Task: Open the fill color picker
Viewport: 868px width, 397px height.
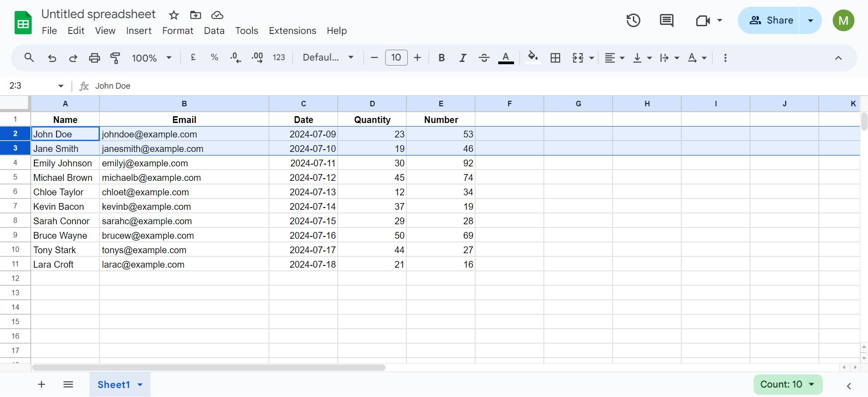Action: coord(533,57)
